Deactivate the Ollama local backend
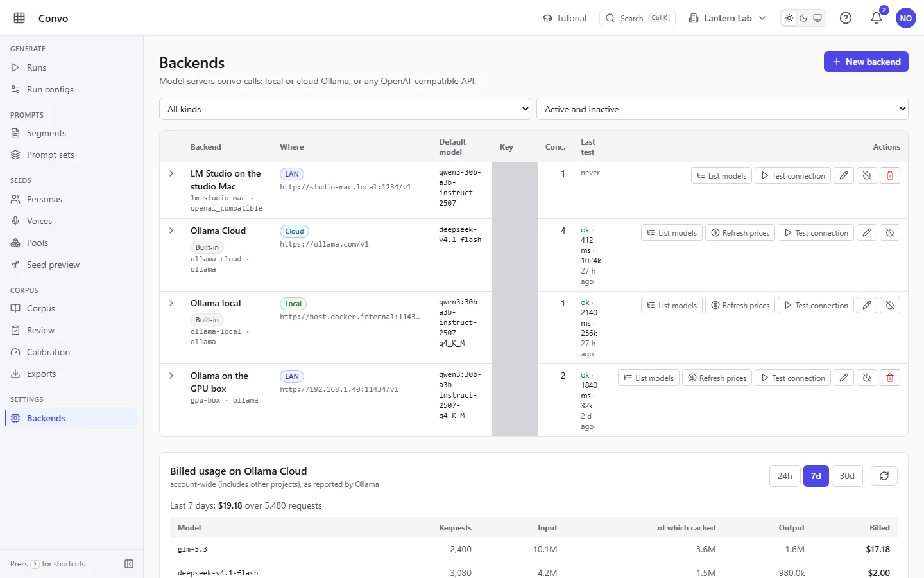The width and height of the screenshot is (924, 578). click(890, 305)
